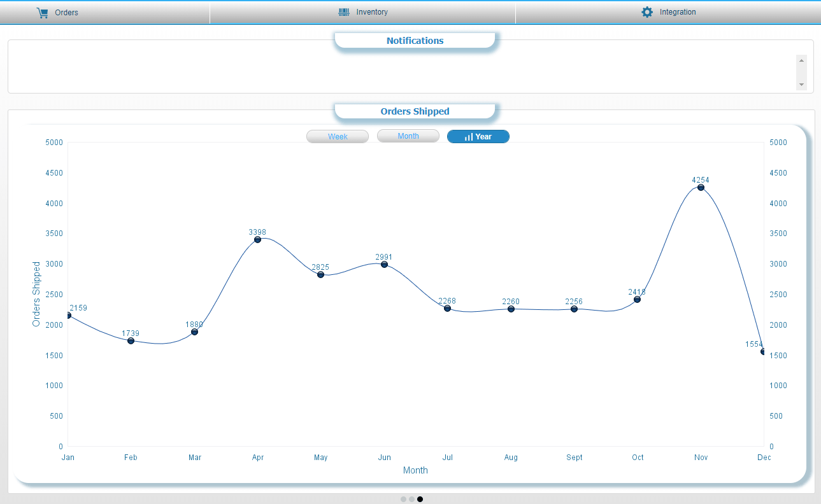Image resolution: width=821 pixels, height=504 pixels.
Task: Click the Aug data point 2260
Action: click(511, 309)
